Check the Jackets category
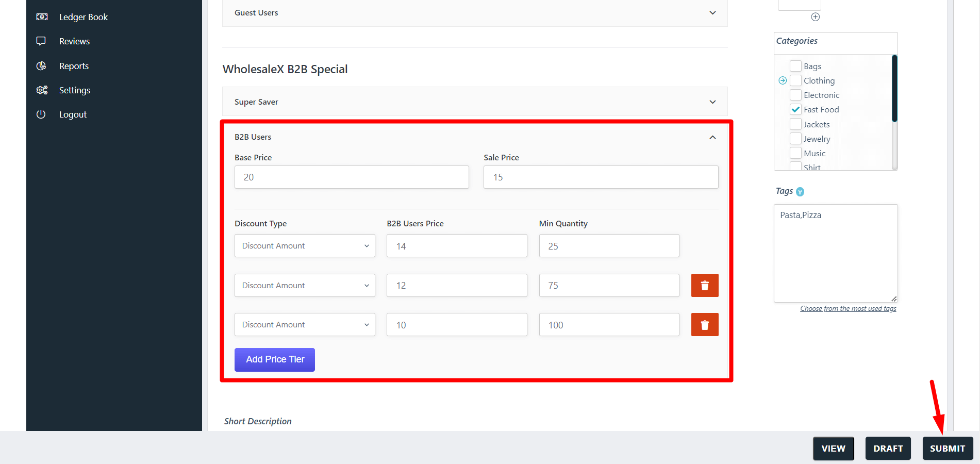The image size is (980, 464). (x=795, y=124)
